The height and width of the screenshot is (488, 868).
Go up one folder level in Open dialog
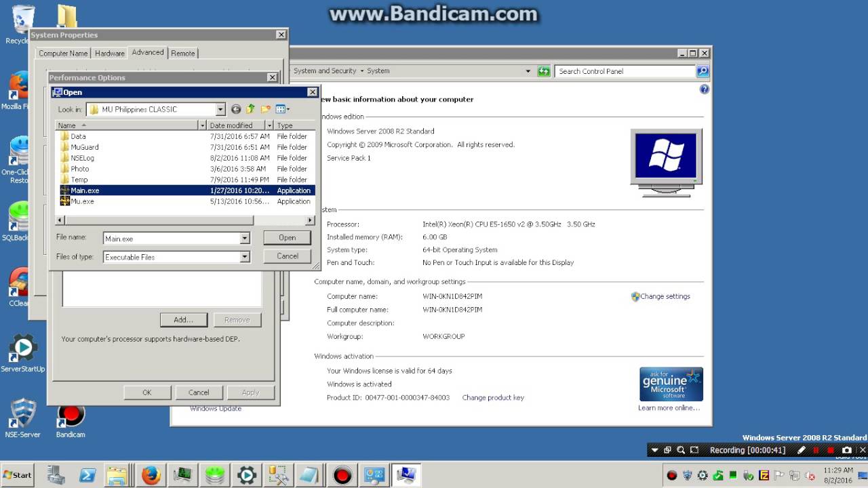coord(251,109)
